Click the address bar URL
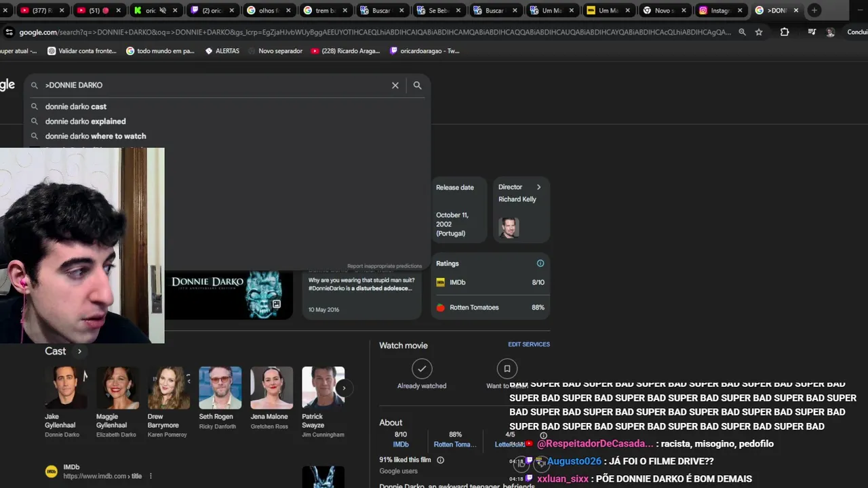Viewport: 868px width, 488px height. click(x=374, y=32)
